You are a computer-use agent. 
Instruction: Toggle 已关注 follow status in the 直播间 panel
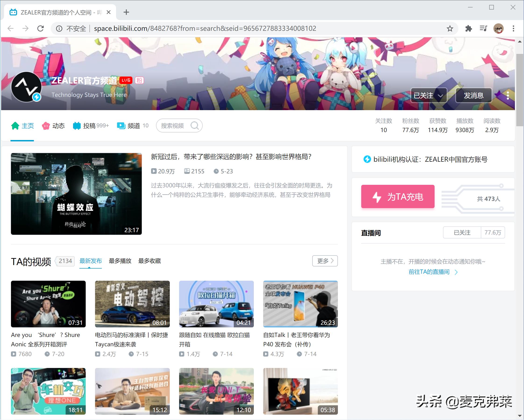462,232
